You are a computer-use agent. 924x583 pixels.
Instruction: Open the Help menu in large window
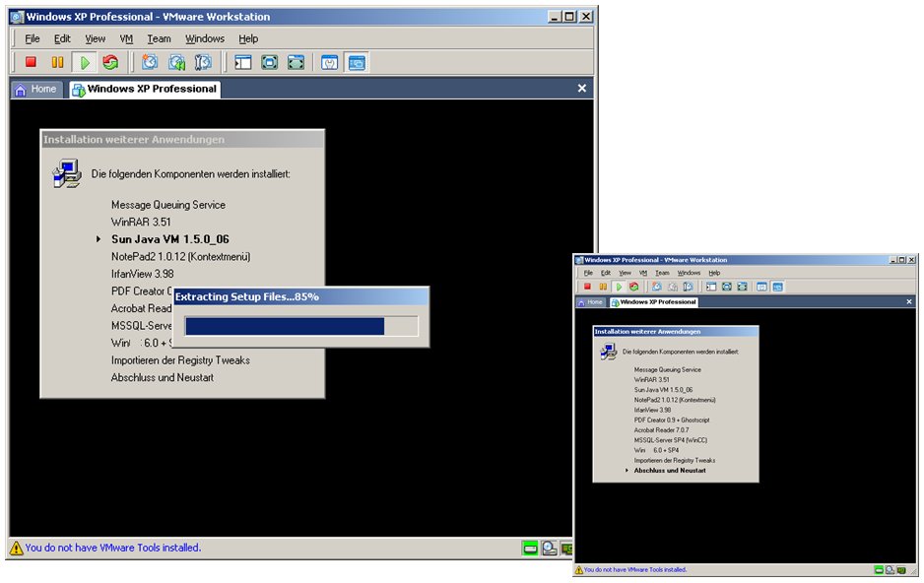248,38
